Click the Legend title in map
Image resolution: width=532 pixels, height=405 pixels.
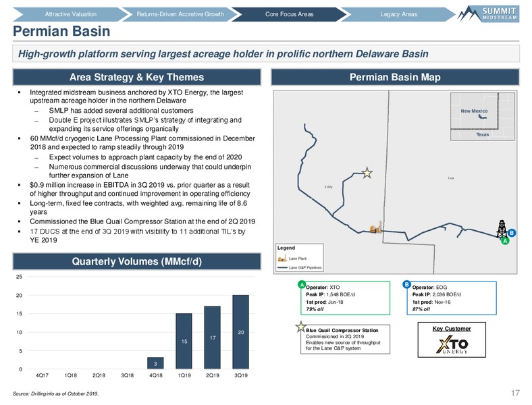286,248
